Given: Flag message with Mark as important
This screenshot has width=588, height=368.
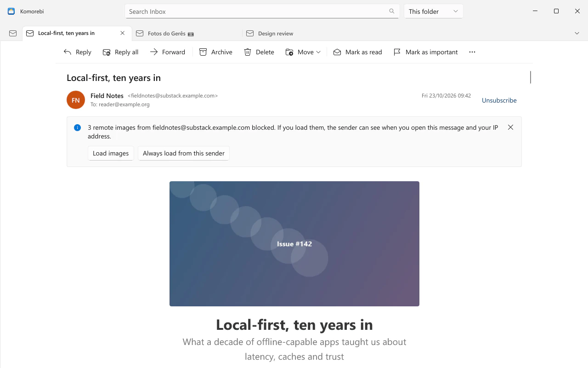Looking at the screenshot, I should pos(426,52).
